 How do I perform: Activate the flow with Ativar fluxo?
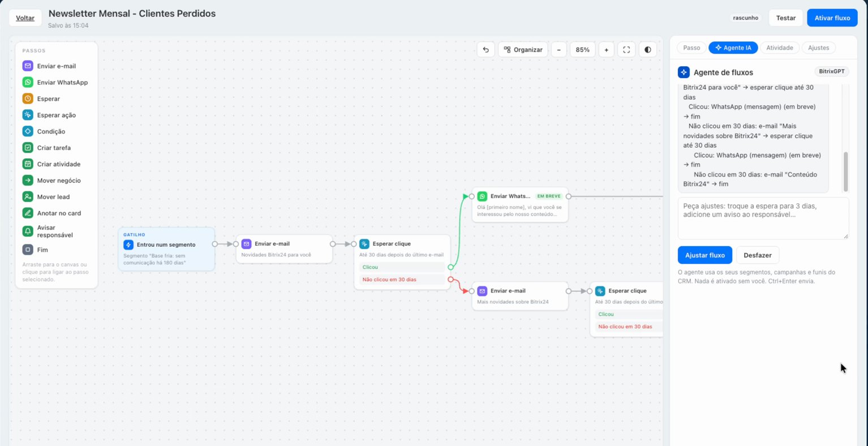(832, 18)
